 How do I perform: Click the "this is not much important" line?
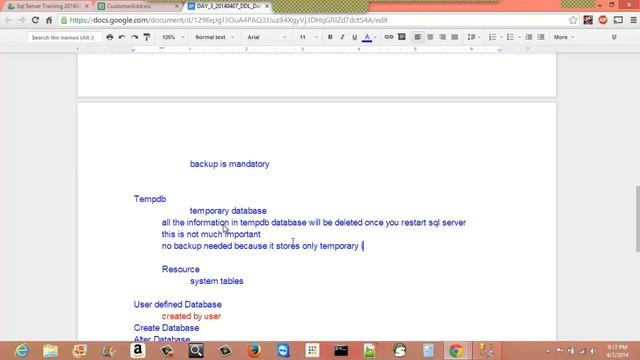point(211,234)
